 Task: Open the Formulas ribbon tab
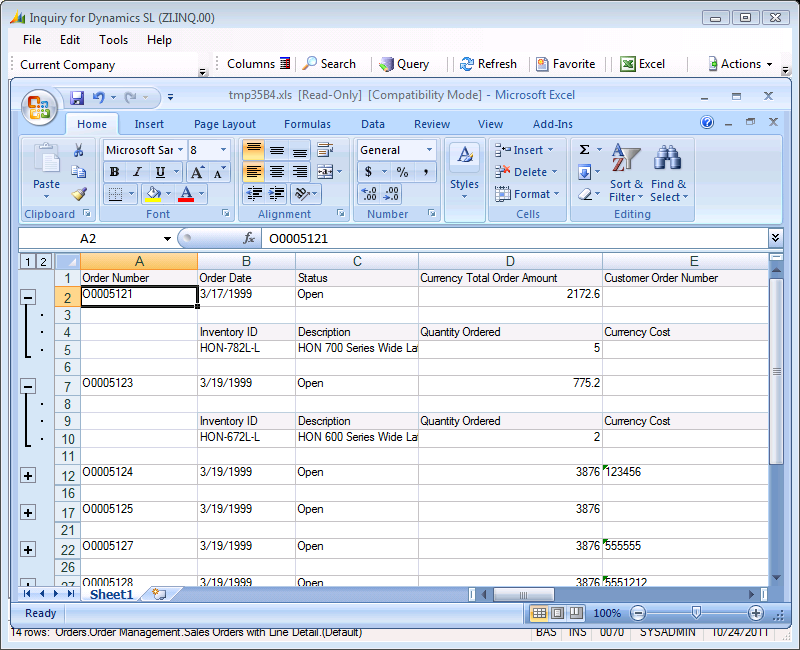307,124
